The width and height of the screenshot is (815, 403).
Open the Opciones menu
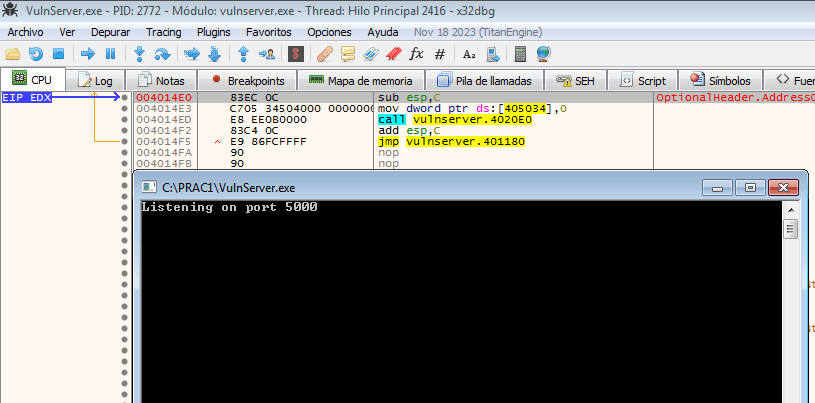(329, 32)
